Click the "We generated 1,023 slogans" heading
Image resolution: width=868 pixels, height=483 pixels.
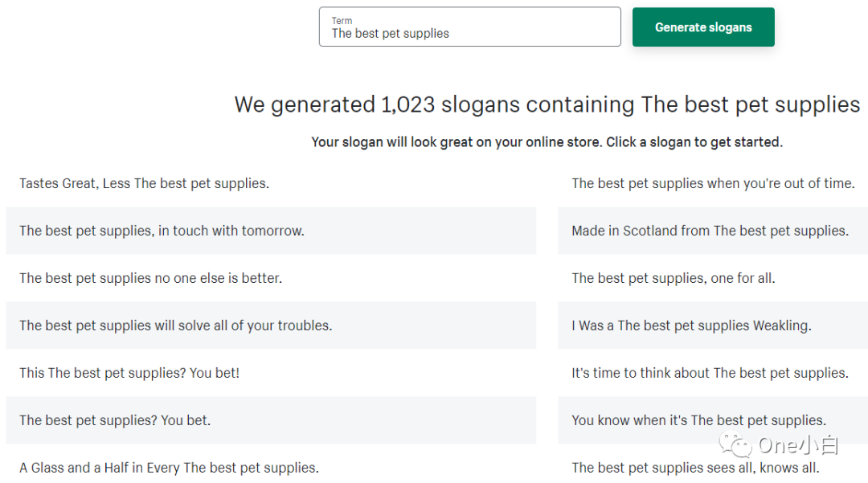coord(547,104)
